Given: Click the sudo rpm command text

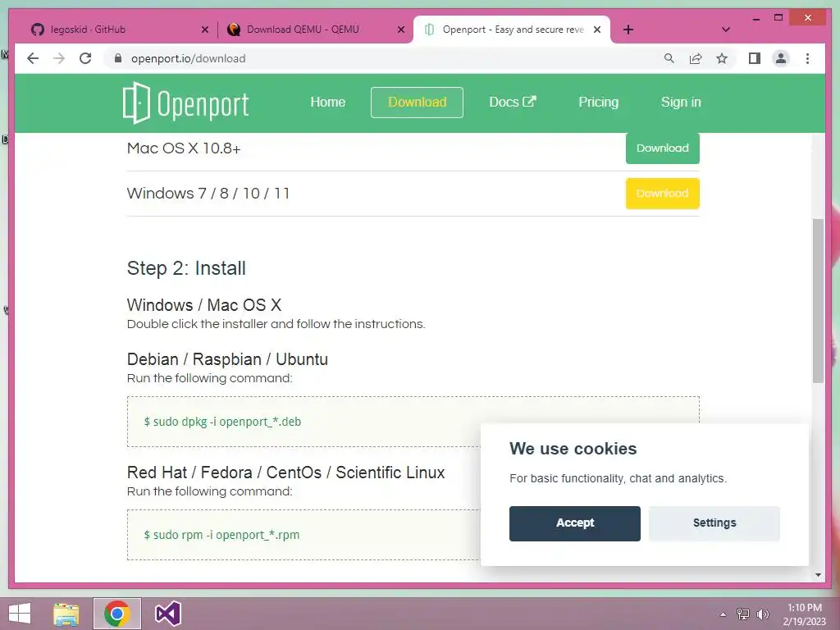Looking at the screenshot, I should point(221,535).
